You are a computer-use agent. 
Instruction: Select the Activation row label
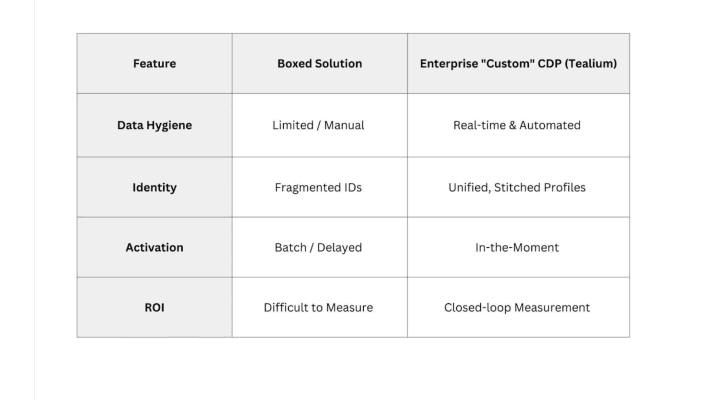pyautogui.click(x=155, y=247)
